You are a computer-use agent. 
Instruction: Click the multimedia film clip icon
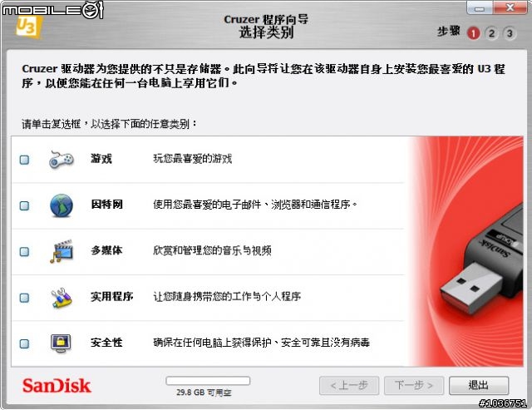[x=62, y=251]
